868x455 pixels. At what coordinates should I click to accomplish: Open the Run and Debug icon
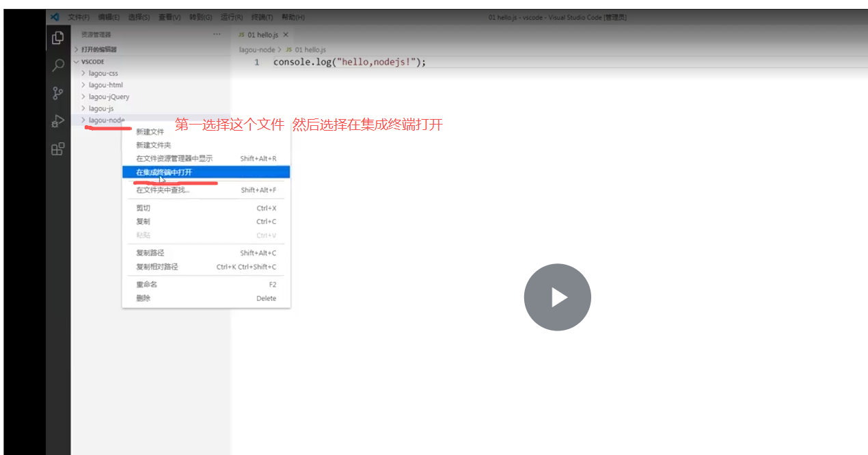click(58, 121)
